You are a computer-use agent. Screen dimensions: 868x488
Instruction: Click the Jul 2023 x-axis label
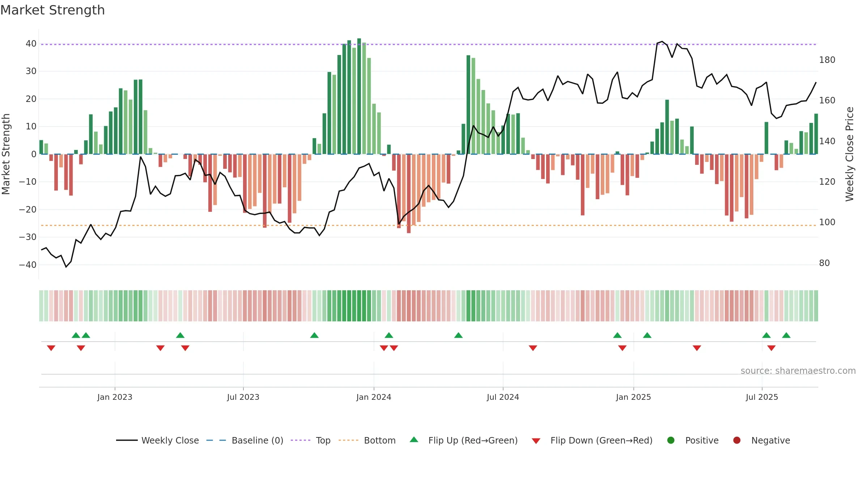coord(243,397)
